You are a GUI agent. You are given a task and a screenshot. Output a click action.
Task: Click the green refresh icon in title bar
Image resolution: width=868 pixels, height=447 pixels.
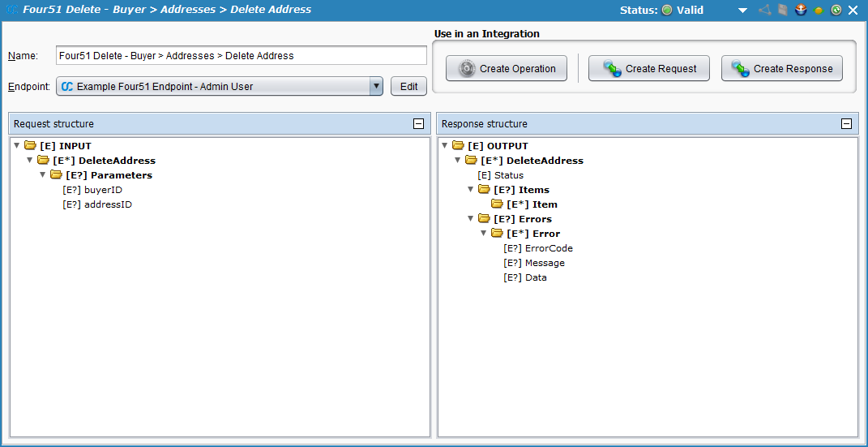point(836,11)
